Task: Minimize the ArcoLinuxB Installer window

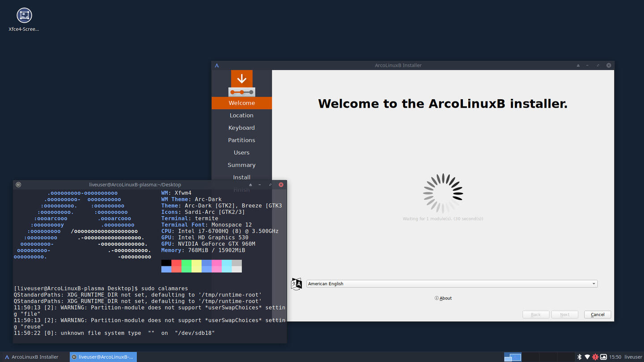Action: tap(588, 65)
